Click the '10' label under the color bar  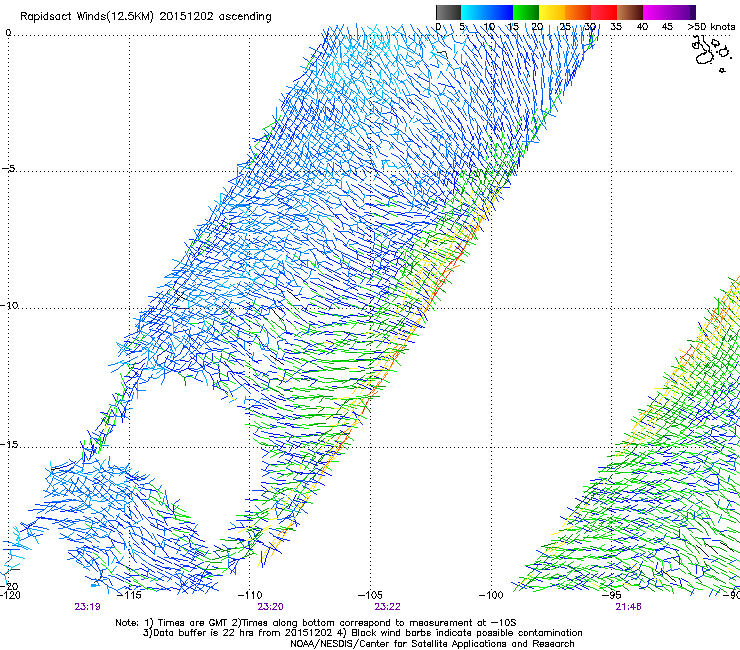(489, 27)
